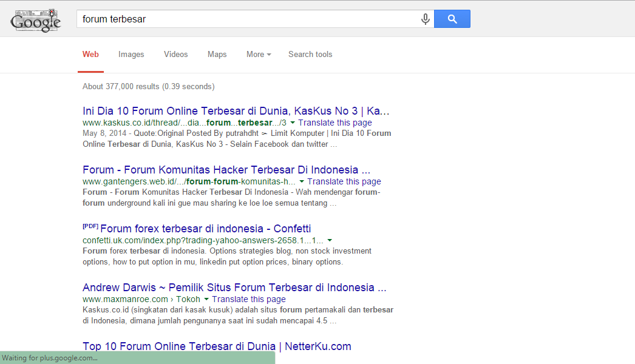The width and height of the screenshot is (635, 364).
Task: Expand the More dropdown menu
Action: click(259, 54)
